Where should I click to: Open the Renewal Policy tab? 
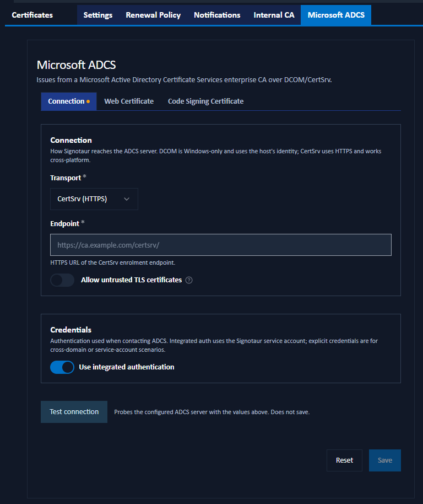point(153,15)
